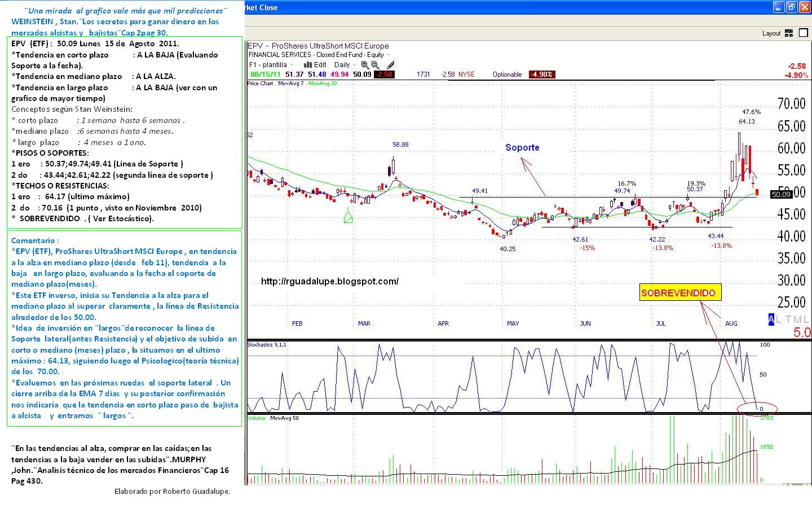Click the MAY month axis label
This screenshot has width=812, height=508.
[513, 323]
